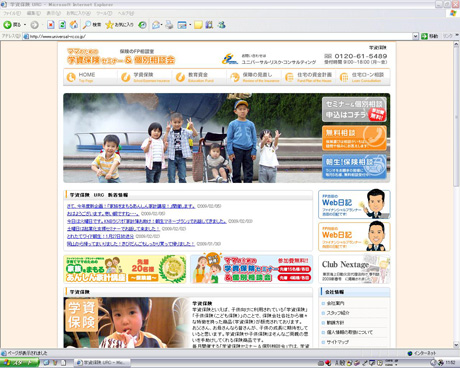
Task: Open スタッフ紹介 in the 会社情報 list
Action: coord(338,313)
